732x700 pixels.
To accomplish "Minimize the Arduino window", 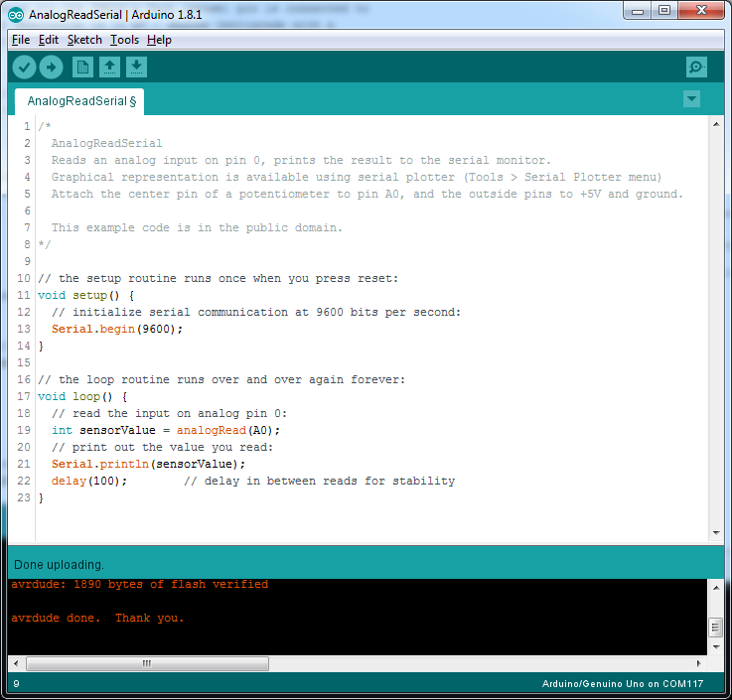I will (x=638, y=11).
